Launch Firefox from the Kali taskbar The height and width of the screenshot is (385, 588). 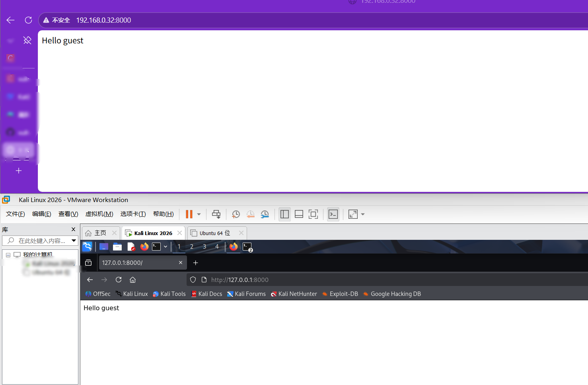(144, 247)
